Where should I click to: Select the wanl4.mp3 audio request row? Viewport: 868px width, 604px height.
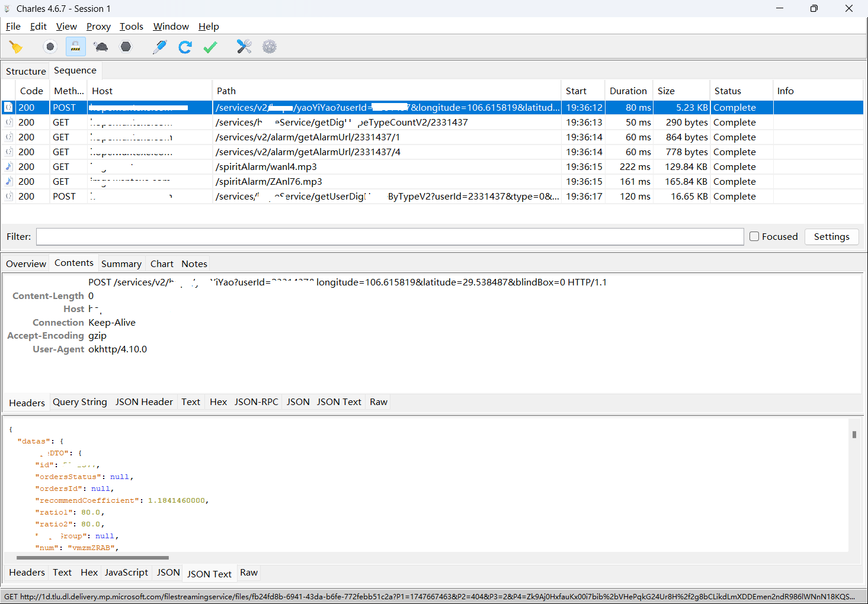coord(267,167)
